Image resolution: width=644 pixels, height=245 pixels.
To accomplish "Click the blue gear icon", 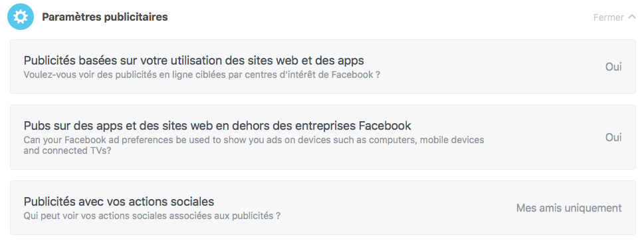I will [21, 17].
